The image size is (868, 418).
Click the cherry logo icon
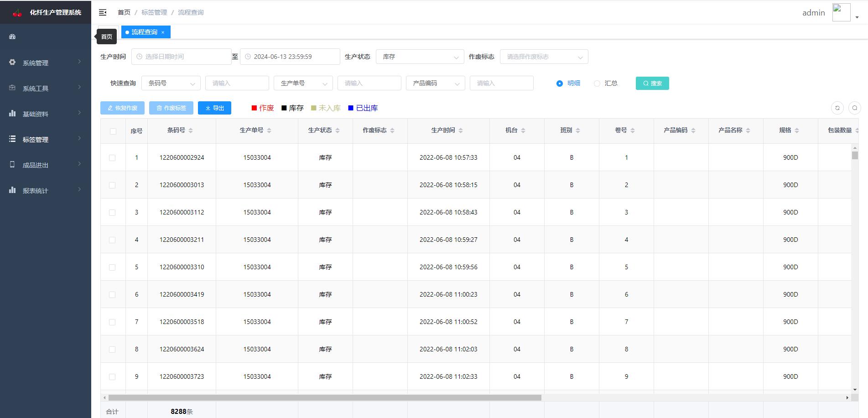[17, 13]
